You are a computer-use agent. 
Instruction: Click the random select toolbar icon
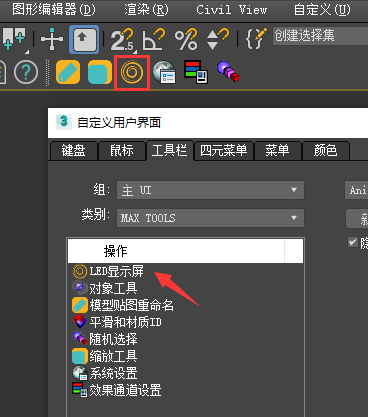pyautogui.click(x=228, y=71)
